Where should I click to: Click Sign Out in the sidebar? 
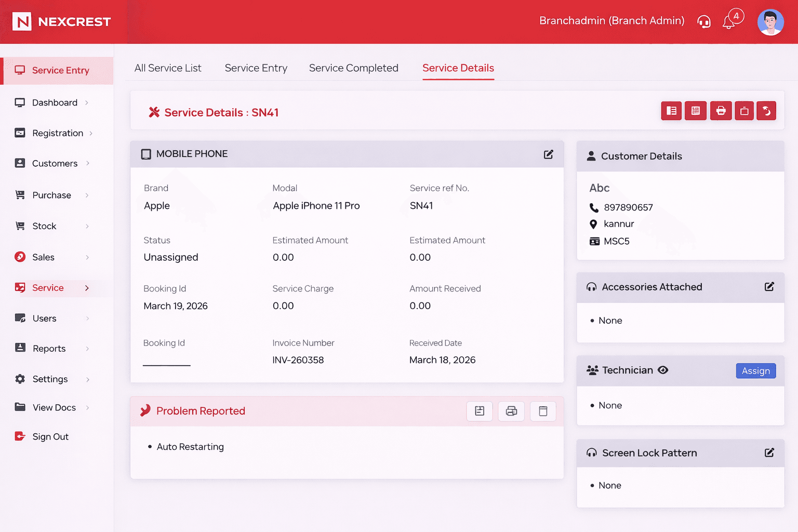[x=50, y=437]
